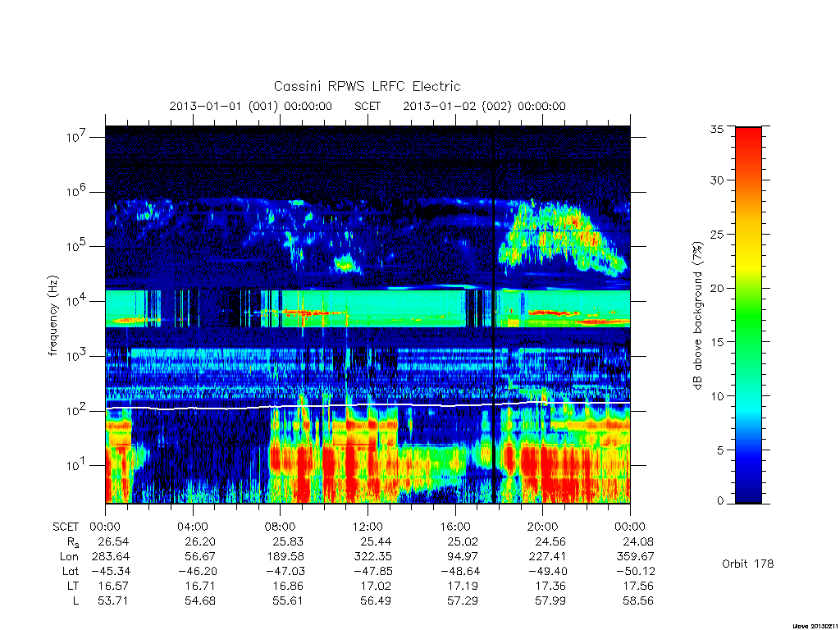
Task: Click the color scale bar legend
Action: (x=748, y=315)
